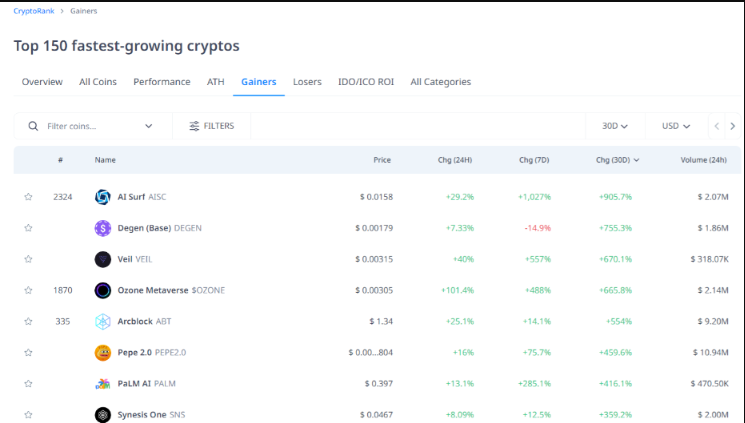Click the Ozone Metaverse ring logo

[x=103, y=290]
